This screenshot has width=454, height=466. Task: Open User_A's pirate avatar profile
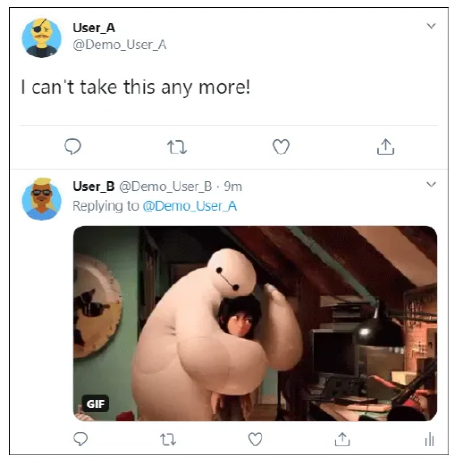[x=42, y=38]
